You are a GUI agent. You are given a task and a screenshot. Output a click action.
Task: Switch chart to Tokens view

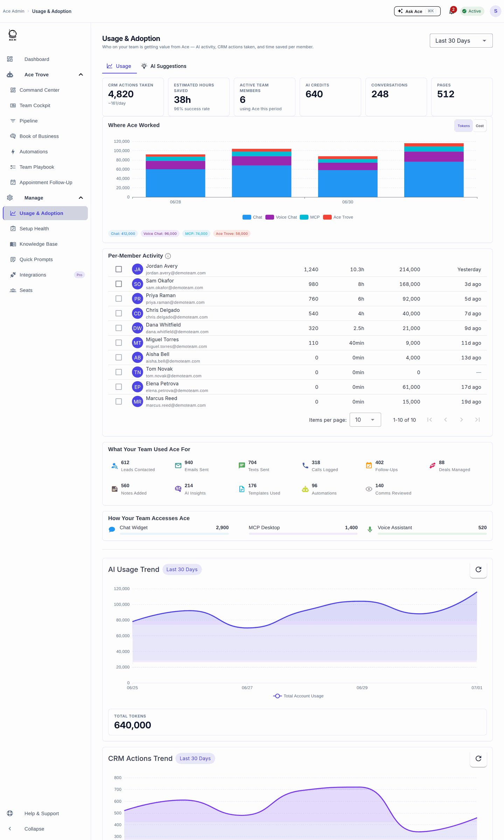pyautogui.click(x=463, y=126)
